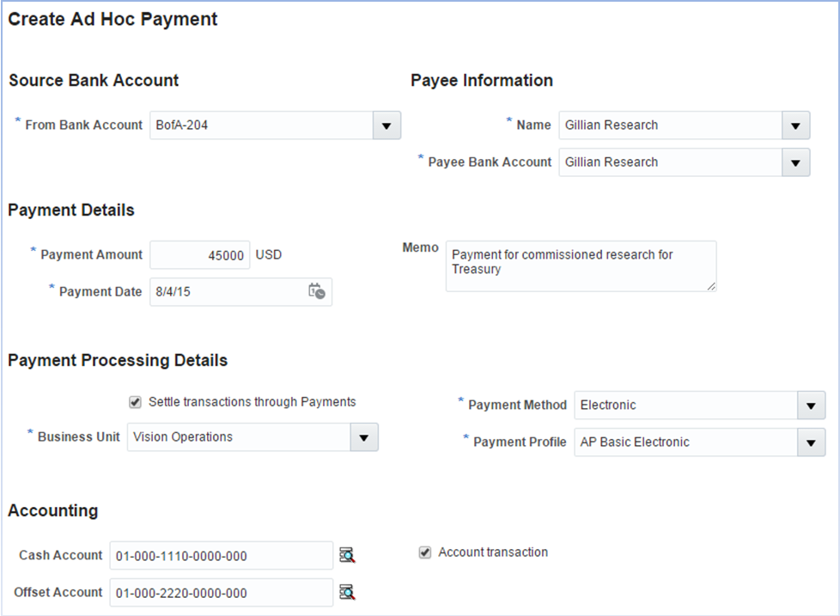840x616 pixels.
Task: Toggle Settle transactions through Payments checkbox
Action: tap(135, 402)
